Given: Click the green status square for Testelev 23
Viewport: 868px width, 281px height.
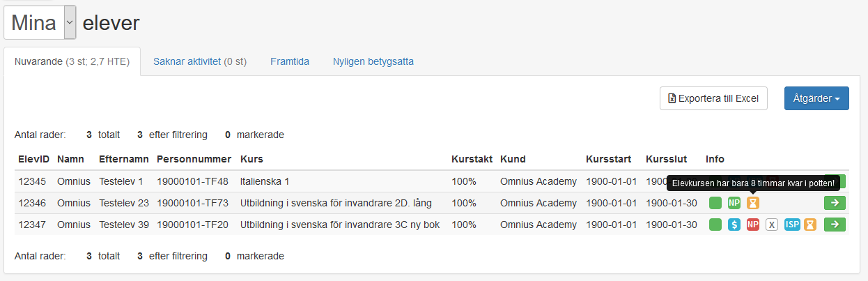Looking at the screenshot, I should pyautogui.click(x=715, y=204).
